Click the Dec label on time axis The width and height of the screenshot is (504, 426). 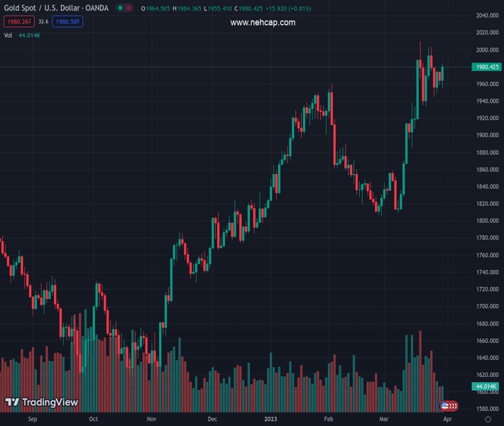tap(212, 420)
